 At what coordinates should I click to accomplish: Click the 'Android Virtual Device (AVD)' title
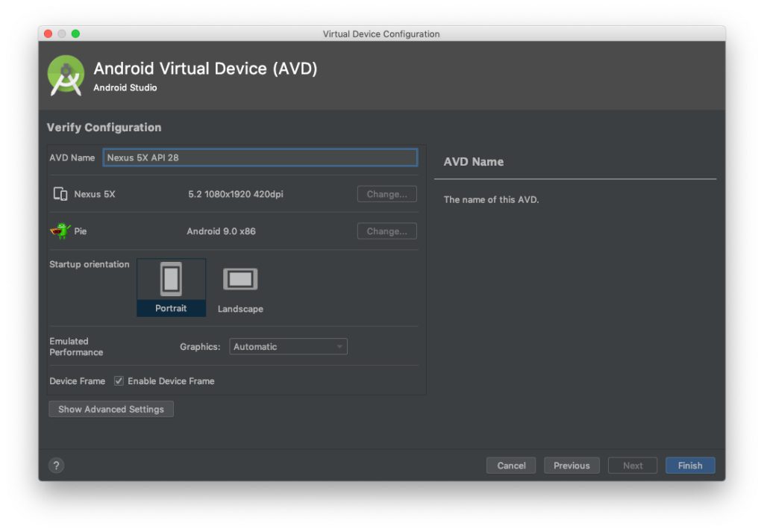point(205,68)
